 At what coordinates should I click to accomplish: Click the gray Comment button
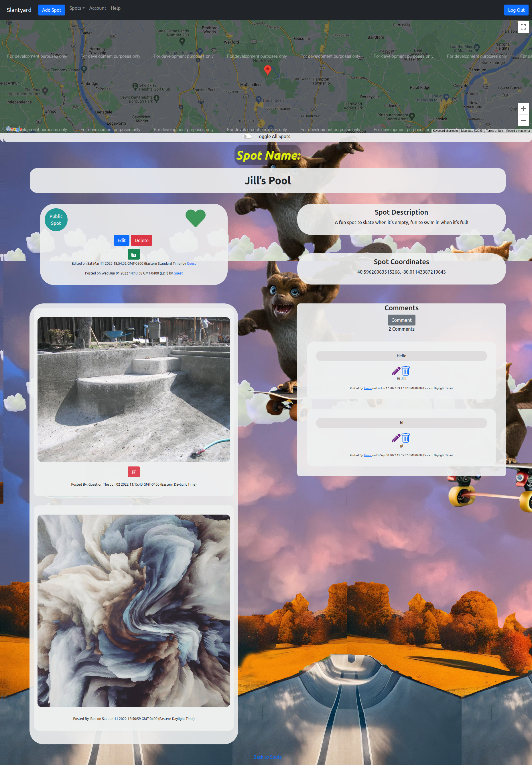[x=401, y=320]
